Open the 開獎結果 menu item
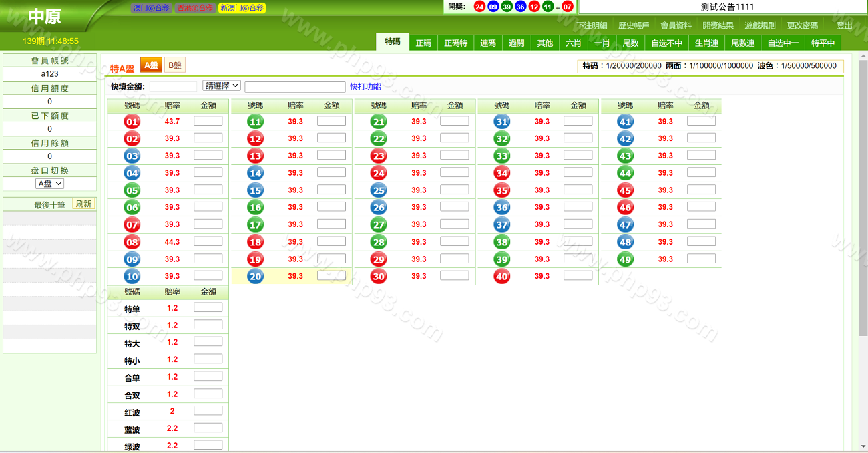 (718, 25)
